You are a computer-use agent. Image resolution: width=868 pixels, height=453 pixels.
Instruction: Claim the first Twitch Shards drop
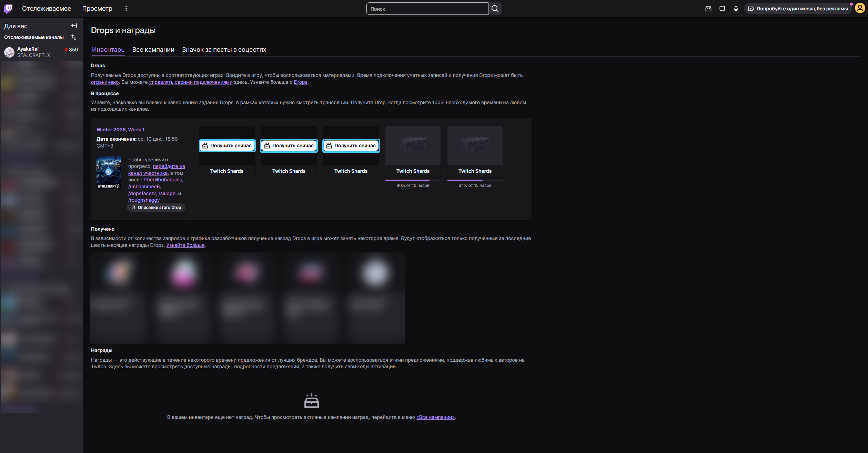227,145
